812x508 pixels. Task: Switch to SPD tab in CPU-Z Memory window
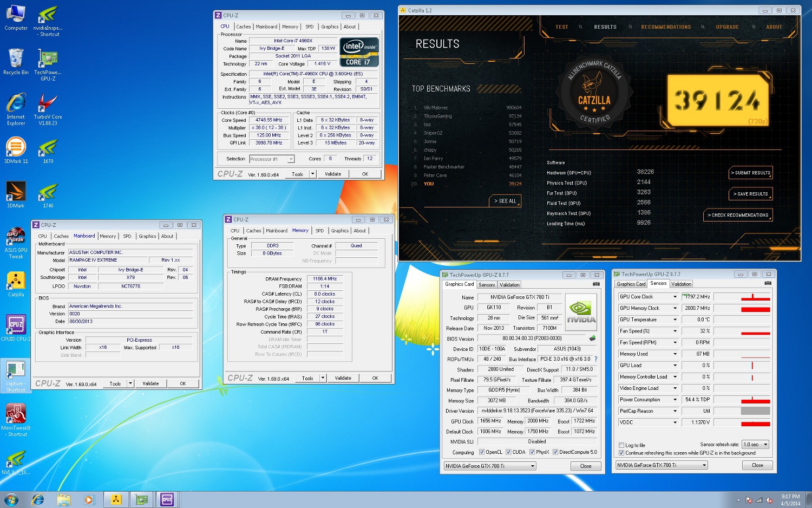(320, 231)
